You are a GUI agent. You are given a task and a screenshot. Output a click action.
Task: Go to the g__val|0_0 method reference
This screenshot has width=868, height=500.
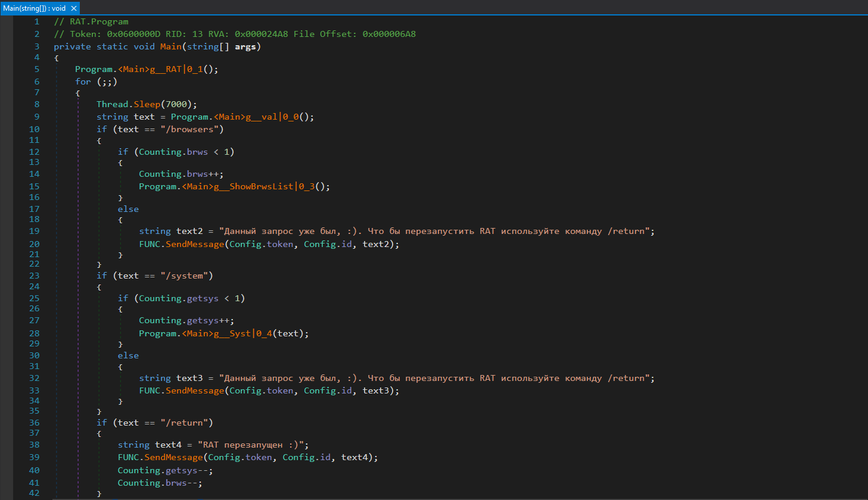(x=262, y=117)
